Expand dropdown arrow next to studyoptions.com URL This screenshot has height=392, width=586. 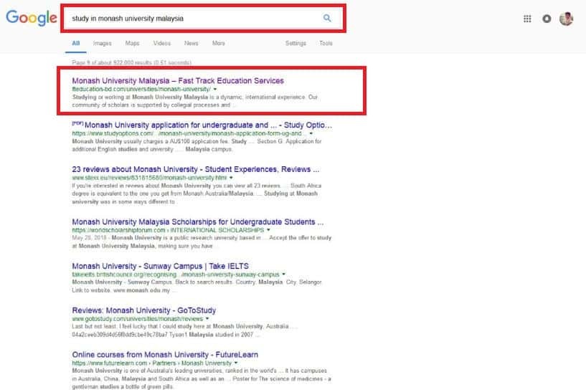click(311, 134)
